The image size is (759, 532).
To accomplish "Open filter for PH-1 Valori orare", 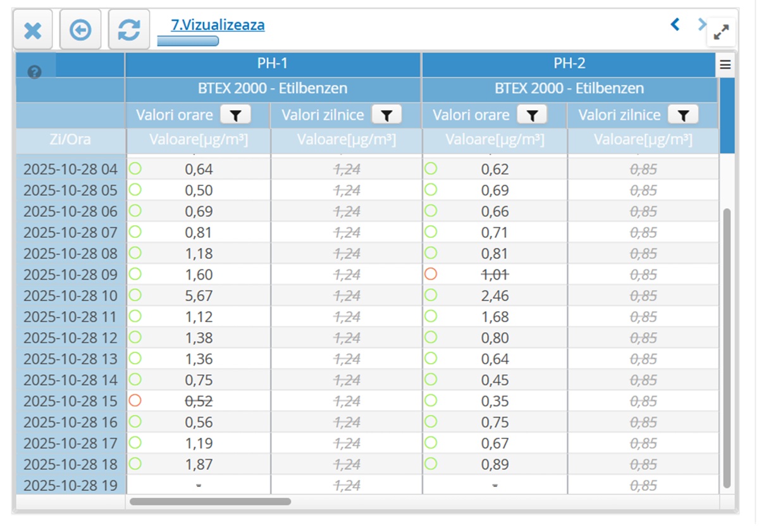I will pyautogui.click(x=235, y=115).
